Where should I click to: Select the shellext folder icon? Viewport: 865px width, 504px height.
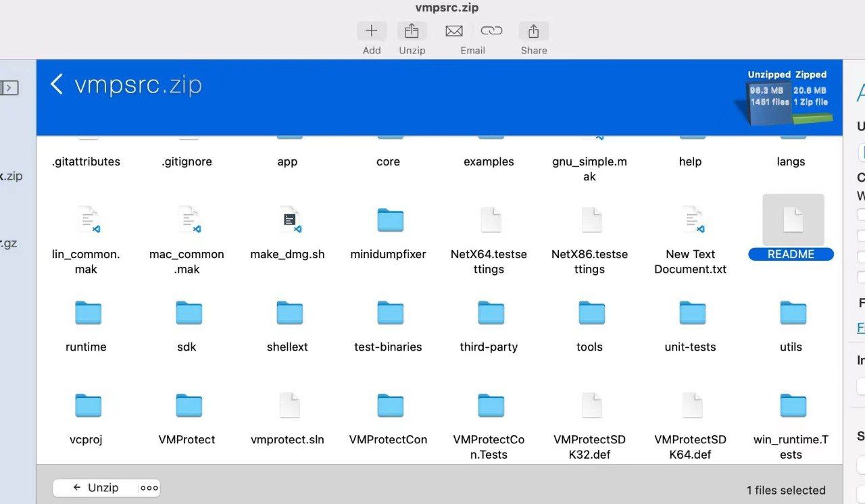tap(289, 313)
